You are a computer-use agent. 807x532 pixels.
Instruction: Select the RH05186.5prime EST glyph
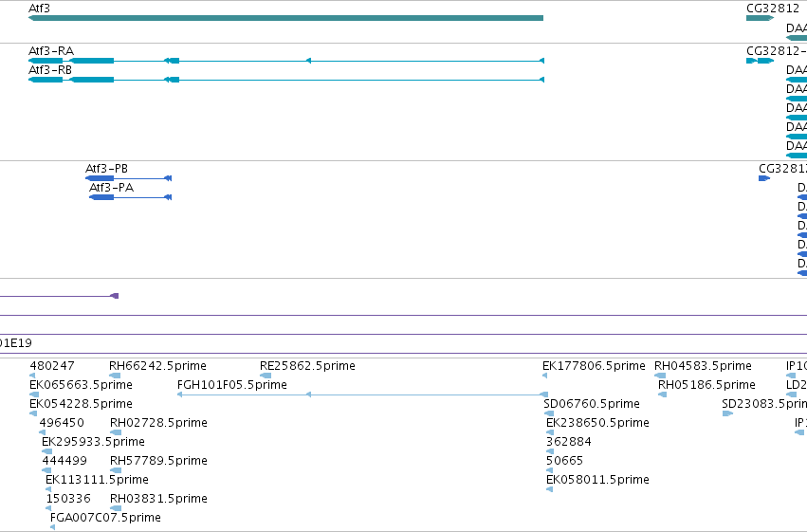tap(662, 394)
